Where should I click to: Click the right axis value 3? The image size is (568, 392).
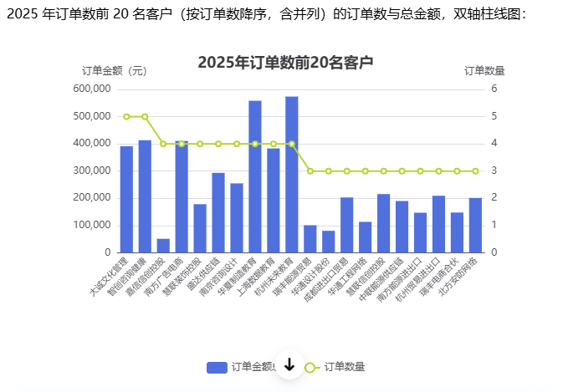point(494,171)
